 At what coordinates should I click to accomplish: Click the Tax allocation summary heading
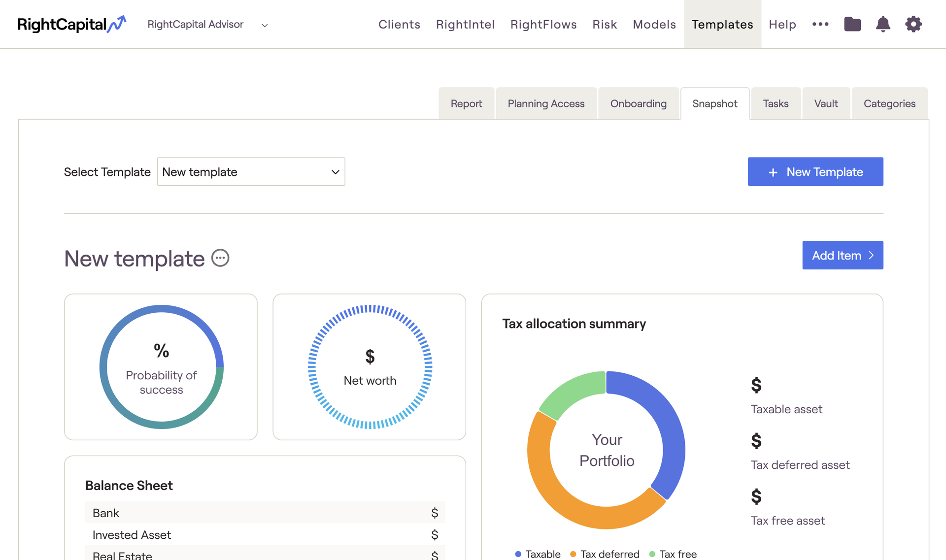(x=574, y=324)
